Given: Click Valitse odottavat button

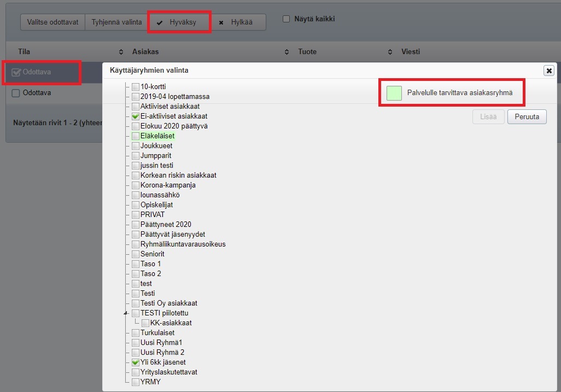Looking at the screenshot, I should 52,22.
